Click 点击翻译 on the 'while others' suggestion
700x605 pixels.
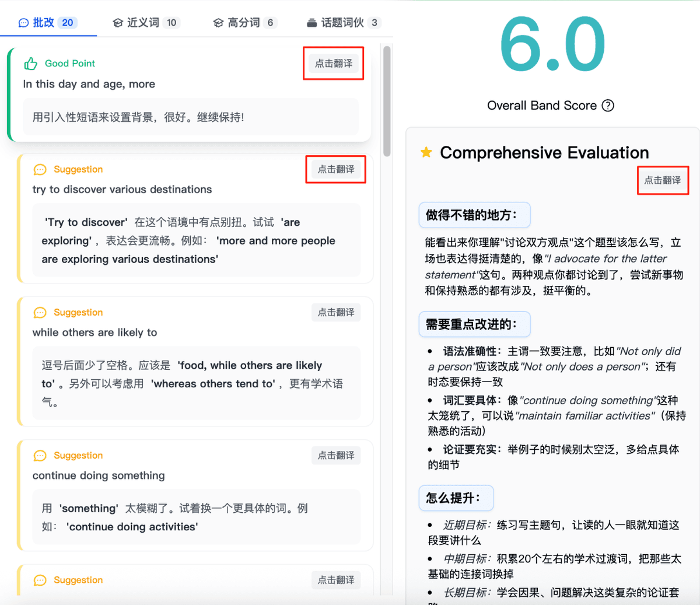pyautogui.click(x=336, y=312)
